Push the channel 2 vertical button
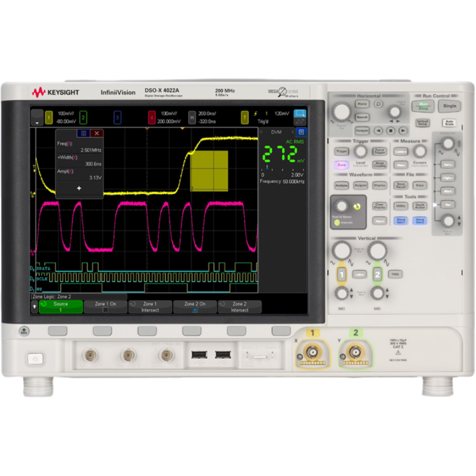Image resolution: width=476 pixels, height=476 pixels. pos(377,275)
